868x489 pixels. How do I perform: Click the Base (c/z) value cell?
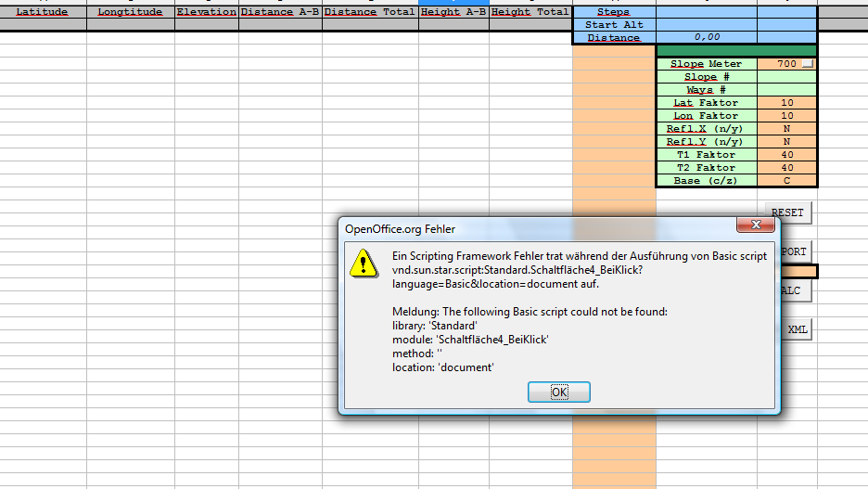click(x=786, y=181)
